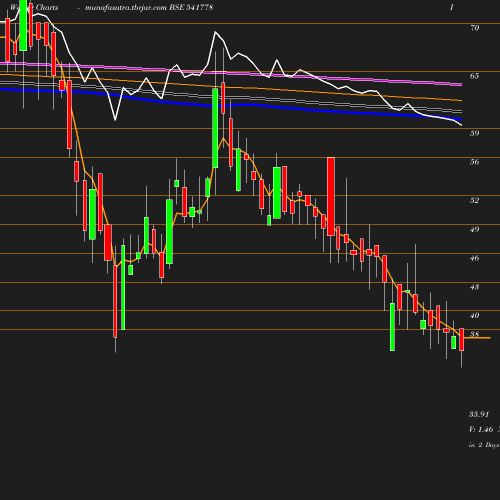Select the 65 price axis label
The width and height of the screenshot is (500, 500).
(x=475, y=76)
